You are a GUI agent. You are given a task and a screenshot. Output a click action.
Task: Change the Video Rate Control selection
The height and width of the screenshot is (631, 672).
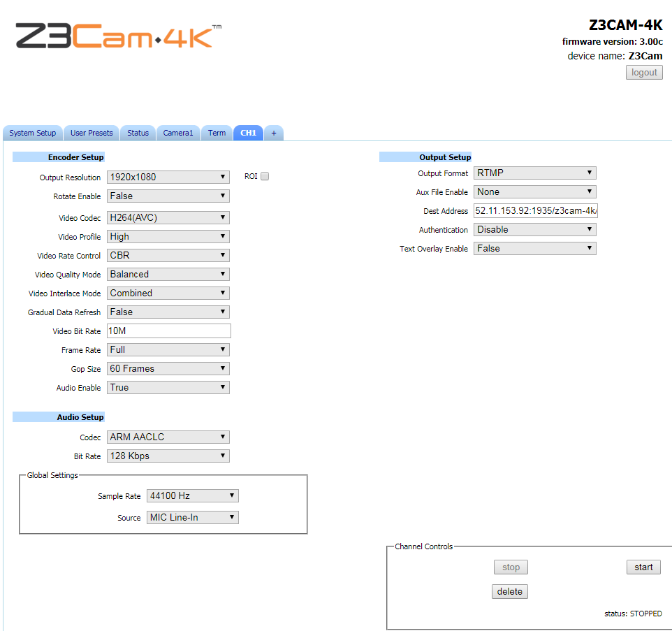click(168, 256)
